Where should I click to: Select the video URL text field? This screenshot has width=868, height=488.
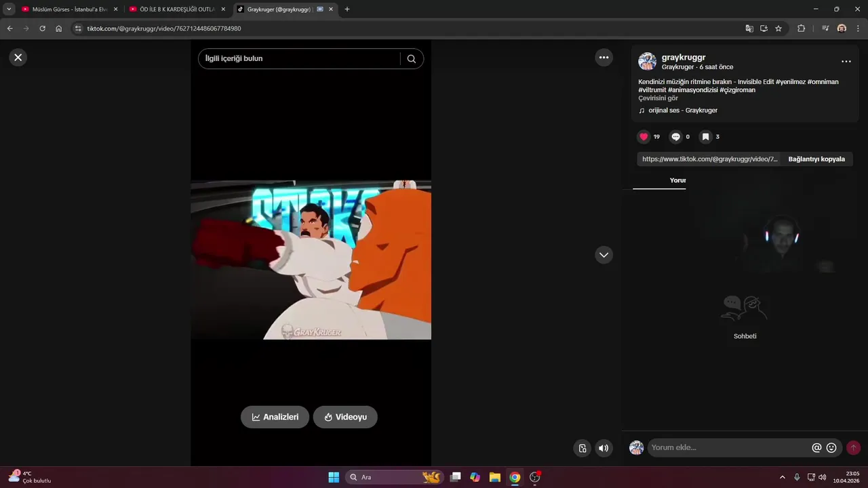pyautogui.click(x=709, y=159)
